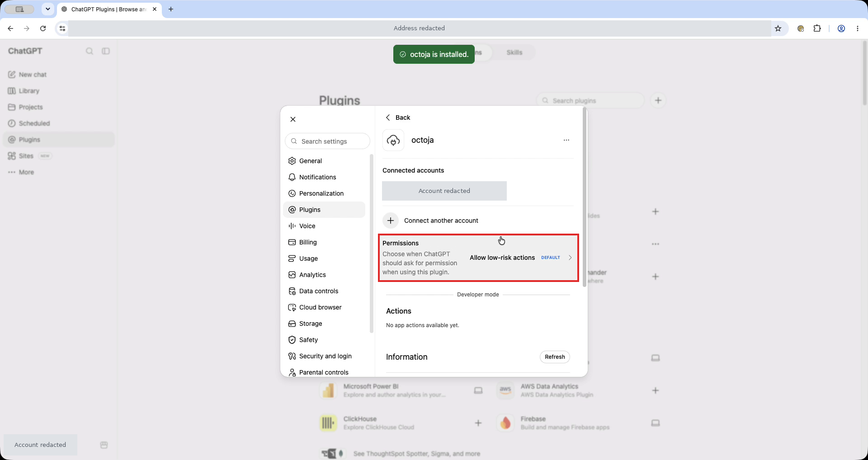
Task: Click Connect another account label
Action: 441,221
